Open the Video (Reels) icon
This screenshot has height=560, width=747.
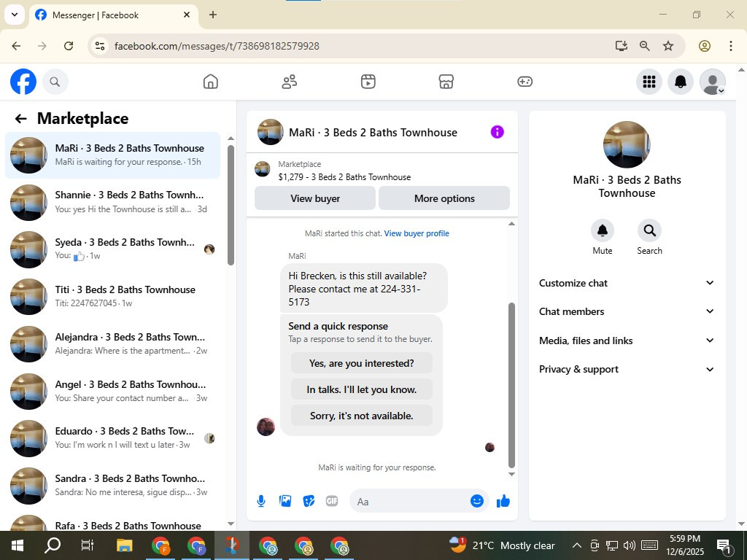(x=368, y=82)
